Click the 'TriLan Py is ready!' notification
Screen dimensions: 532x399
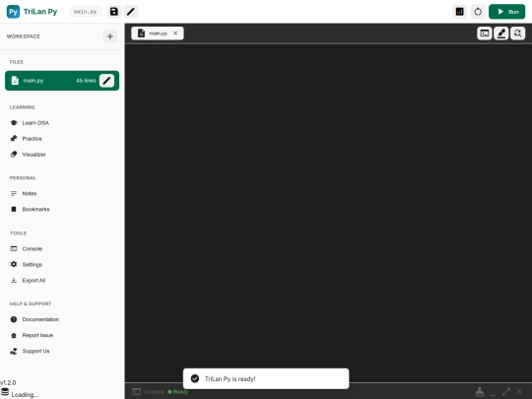(x=266, y=378)
